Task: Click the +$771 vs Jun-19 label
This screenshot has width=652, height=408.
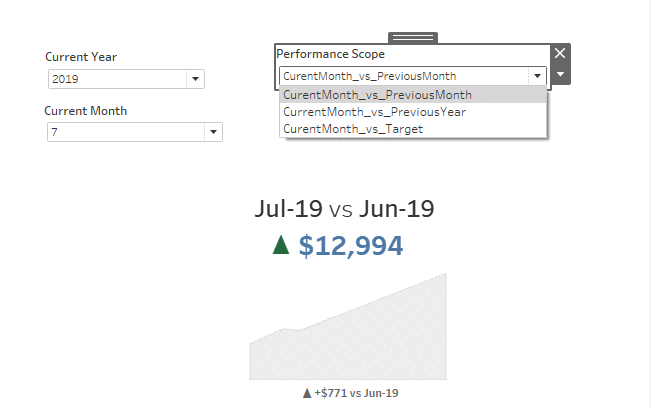Action: pyautogui.click(x=357, y=393)
